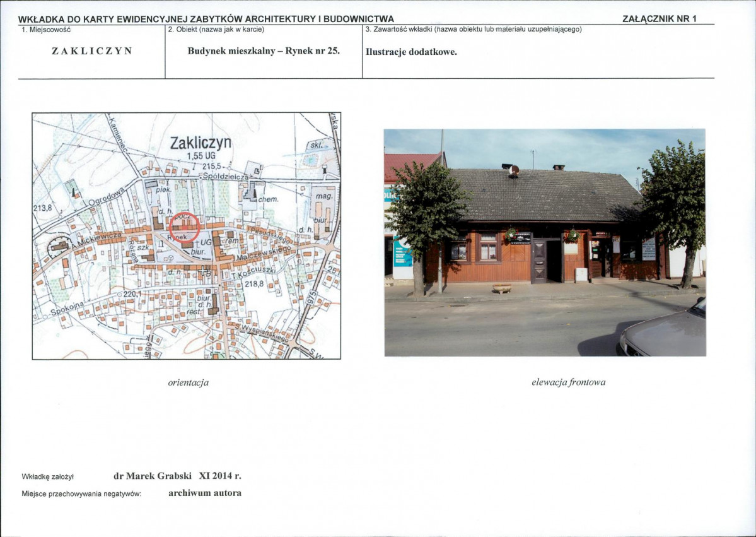Click the label '3. Zawartość wkładki'
756x537 pixels.
tap(398, 30)
